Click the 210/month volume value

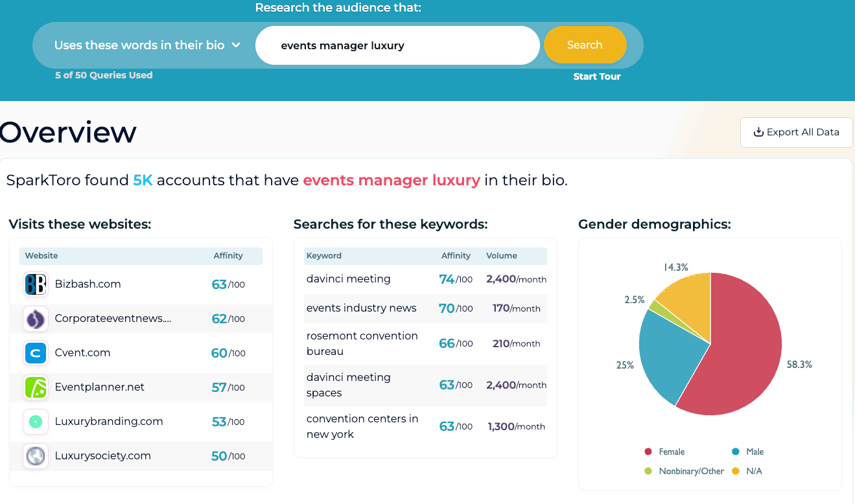coord(516,344)
